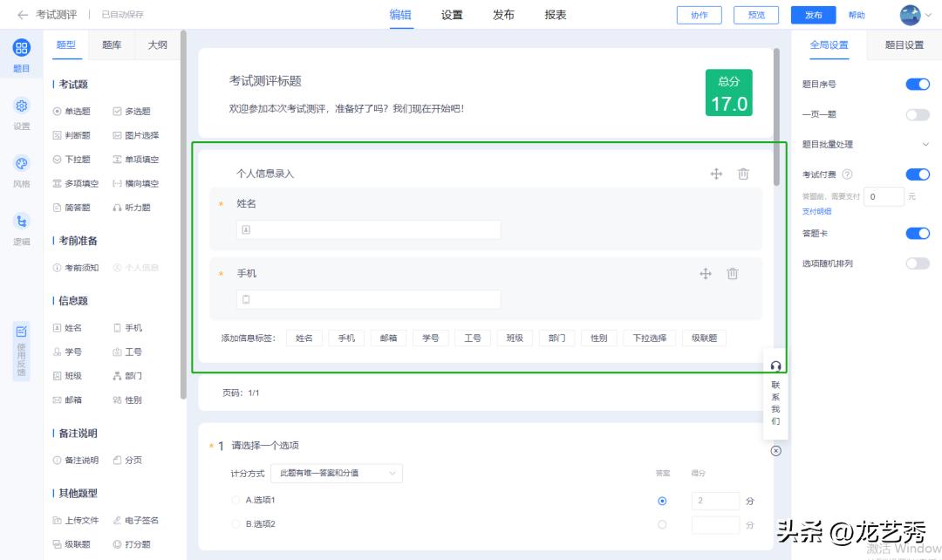Open the 计分方式 dropdown
The image size is (942, 560).
[x=338, y=473]
